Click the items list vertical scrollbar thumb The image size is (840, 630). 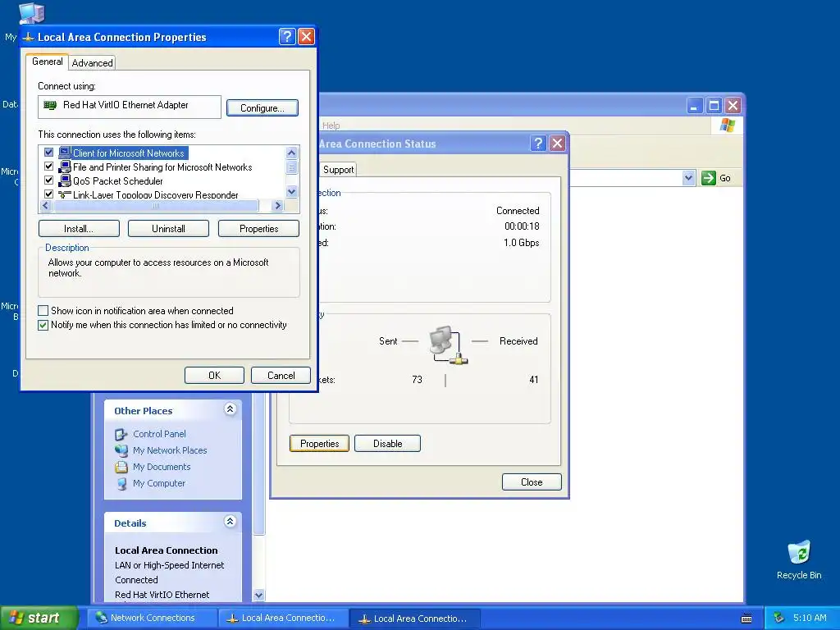(x=291, y=167)
